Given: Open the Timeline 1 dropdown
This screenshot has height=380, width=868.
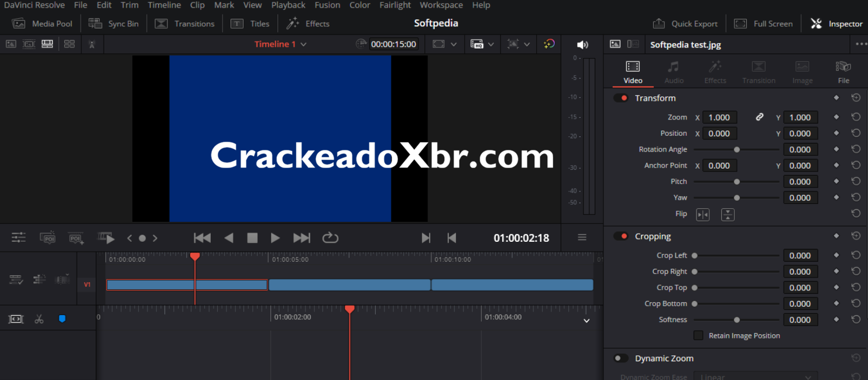Looking at the screenshot, I should [x=280, y=44].
